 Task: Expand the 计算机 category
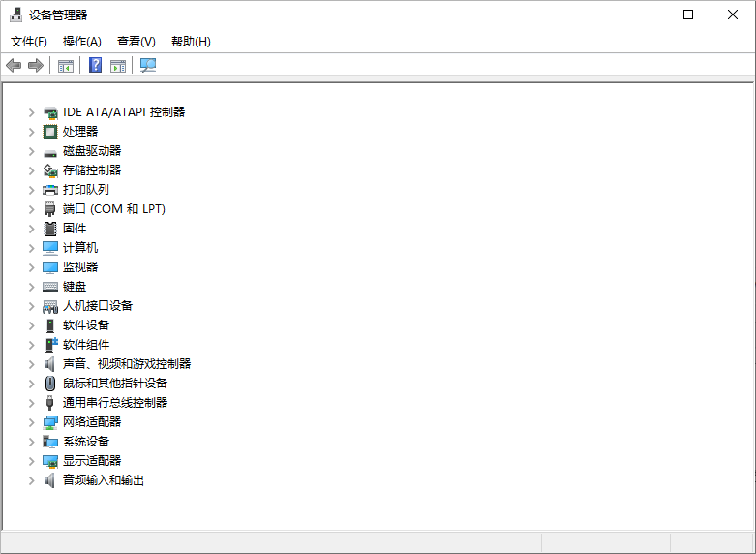(31, 248)
